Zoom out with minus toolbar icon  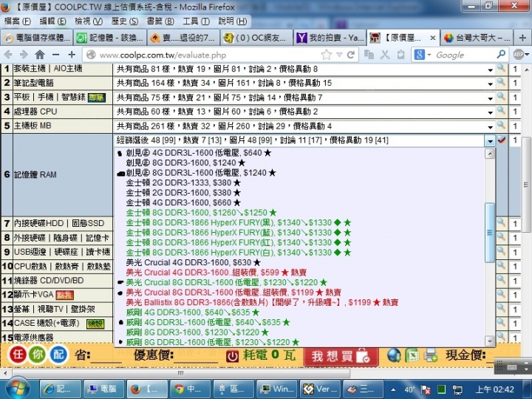56,55
